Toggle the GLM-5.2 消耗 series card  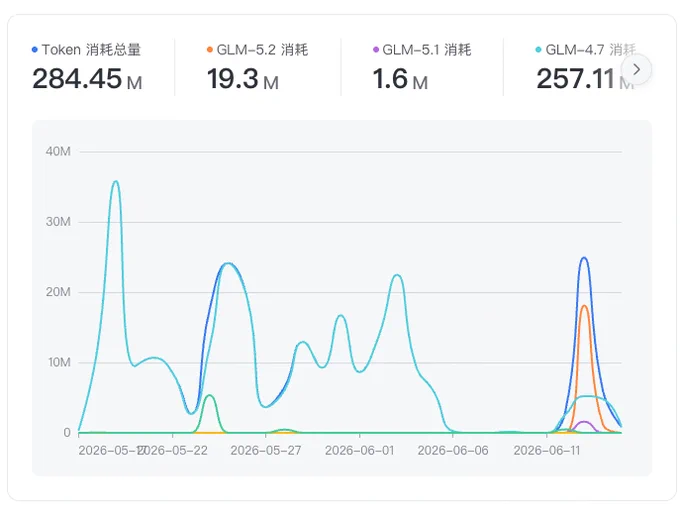258,67
